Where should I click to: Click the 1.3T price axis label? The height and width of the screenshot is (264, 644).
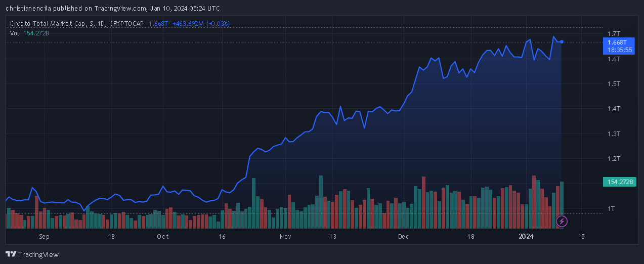pyautogui.click(x=614, y=134)
